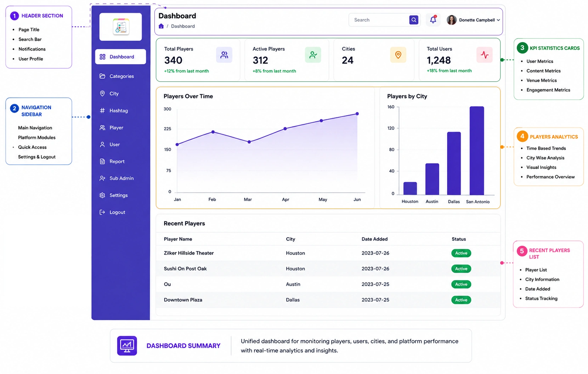
Task: Click Cities value 24
Action: pos(347,61)
